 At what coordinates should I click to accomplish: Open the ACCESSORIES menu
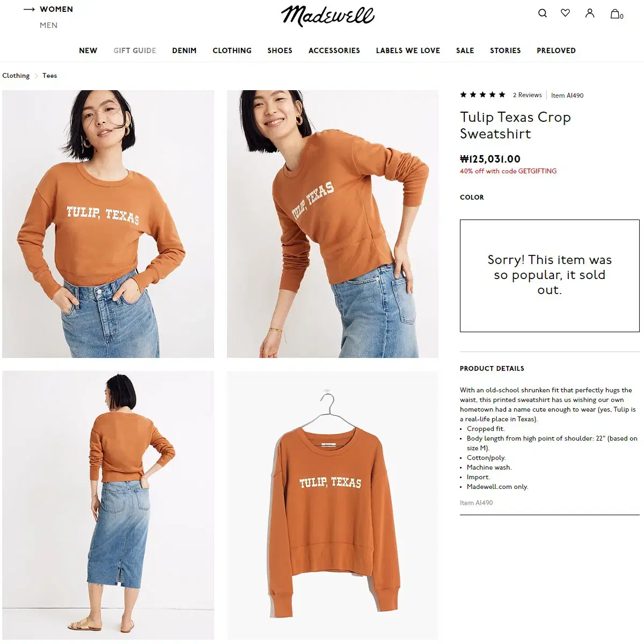pos(334,50)
